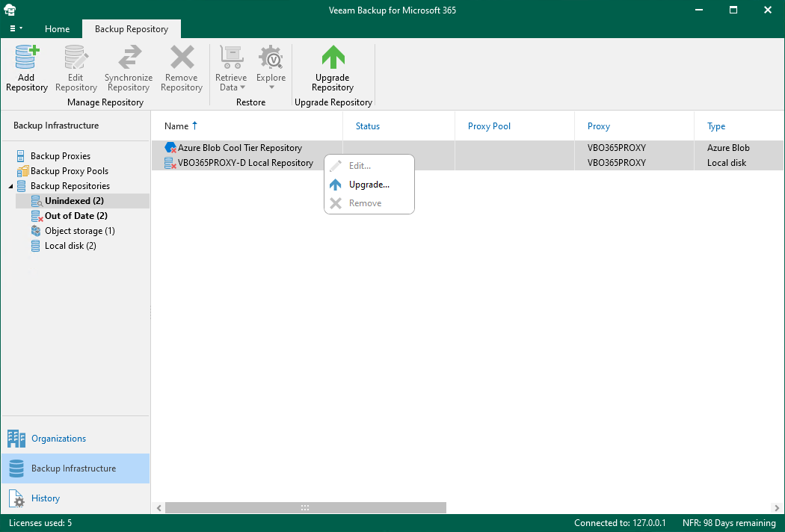Click the Backup Proxy Pools icon
The width and height of the screenshot is (785, 532).
pyautogui.click(x=22, y=171)
